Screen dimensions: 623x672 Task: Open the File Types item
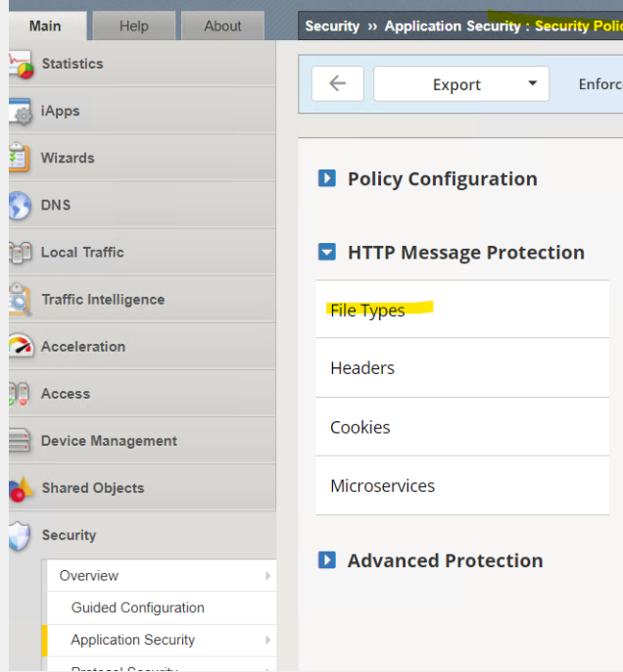point(367,311)
